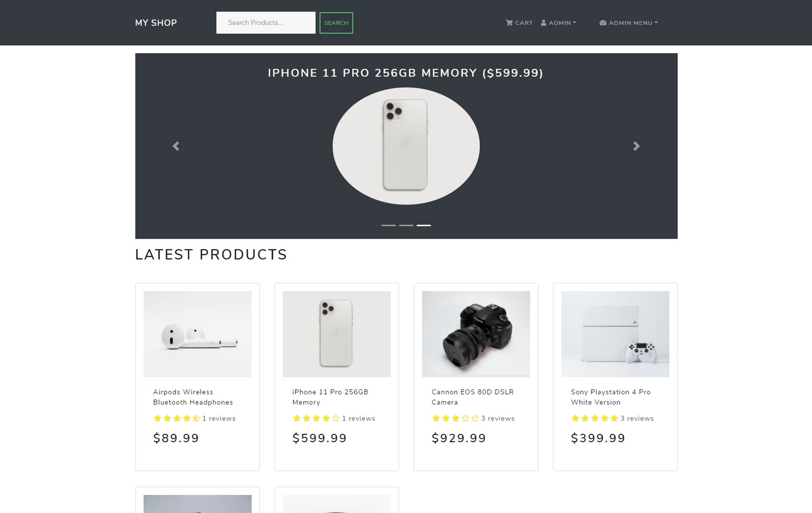Select the second carousel indicator
The image size is (812, 513).
(406, 225)
